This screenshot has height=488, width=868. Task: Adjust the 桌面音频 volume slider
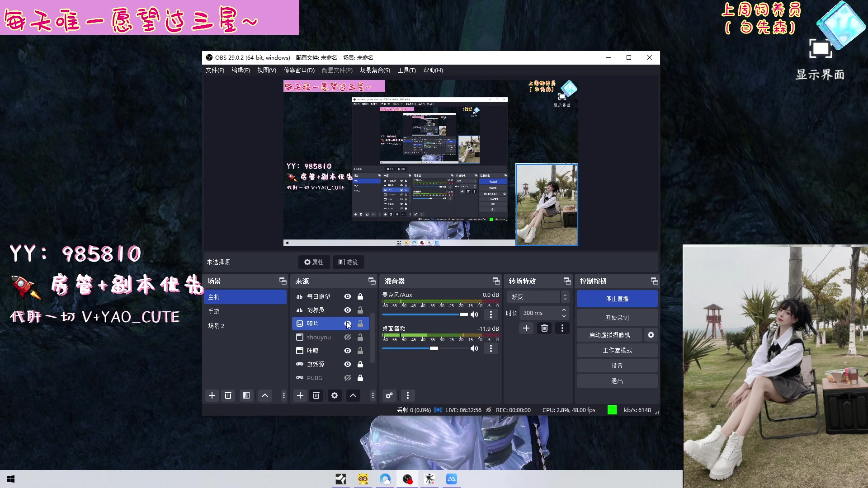click(434, 348)
